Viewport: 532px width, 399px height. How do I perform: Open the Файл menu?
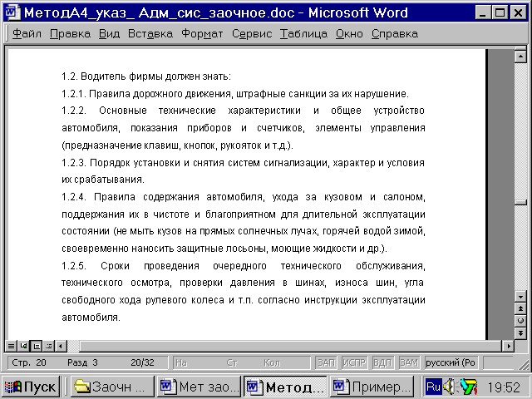coord(27,34)
